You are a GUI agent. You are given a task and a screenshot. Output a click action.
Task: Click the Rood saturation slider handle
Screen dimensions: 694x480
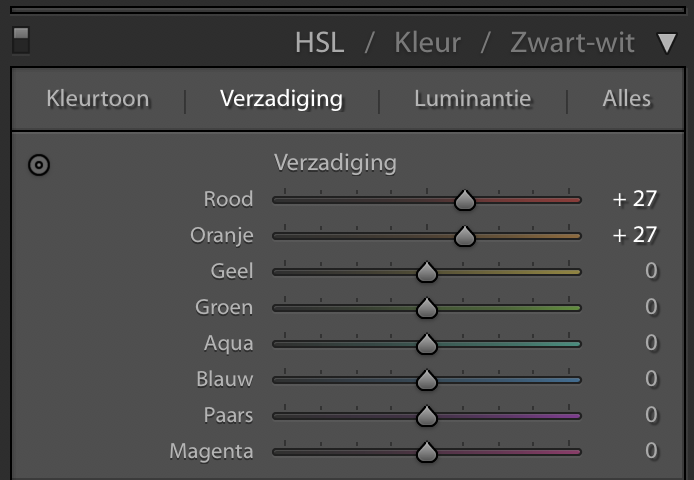pyautogui.click(x=465, y=200)
